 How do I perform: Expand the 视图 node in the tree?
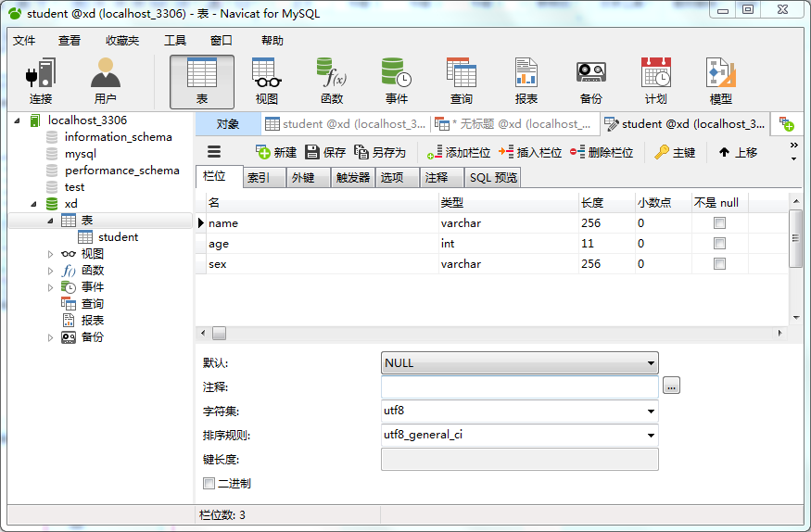[x=51, y=254]
